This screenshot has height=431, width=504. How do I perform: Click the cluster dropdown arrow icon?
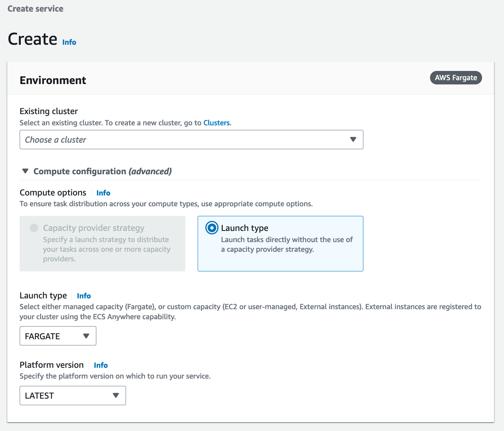click(x=353, y=140)
